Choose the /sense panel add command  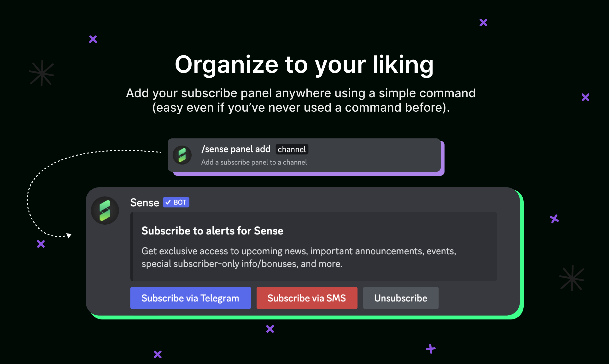click(236, 149)
